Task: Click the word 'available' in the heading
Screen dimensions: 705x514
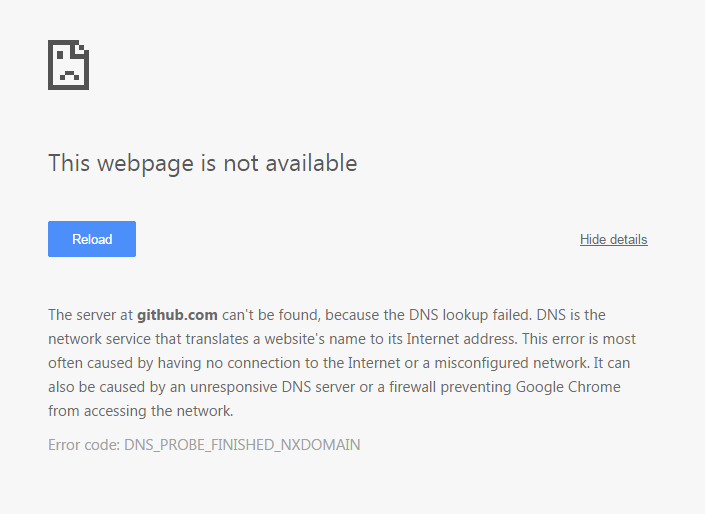Action: [x=311, y=163]
